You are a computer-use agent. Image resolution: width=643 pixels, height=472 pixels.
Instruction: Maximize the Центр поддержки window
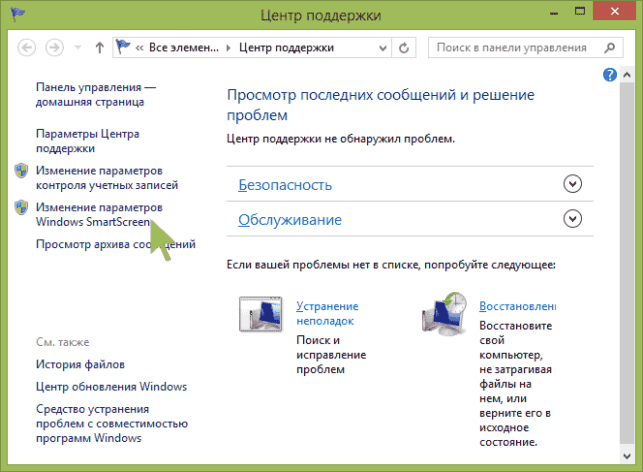(x=580, y=11)
